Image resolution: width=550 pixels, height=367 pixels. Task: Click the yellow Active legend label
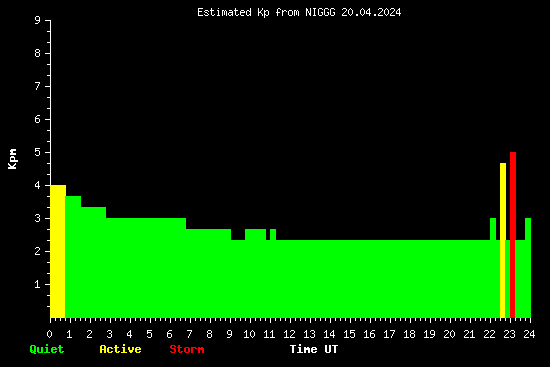point(120,349)
